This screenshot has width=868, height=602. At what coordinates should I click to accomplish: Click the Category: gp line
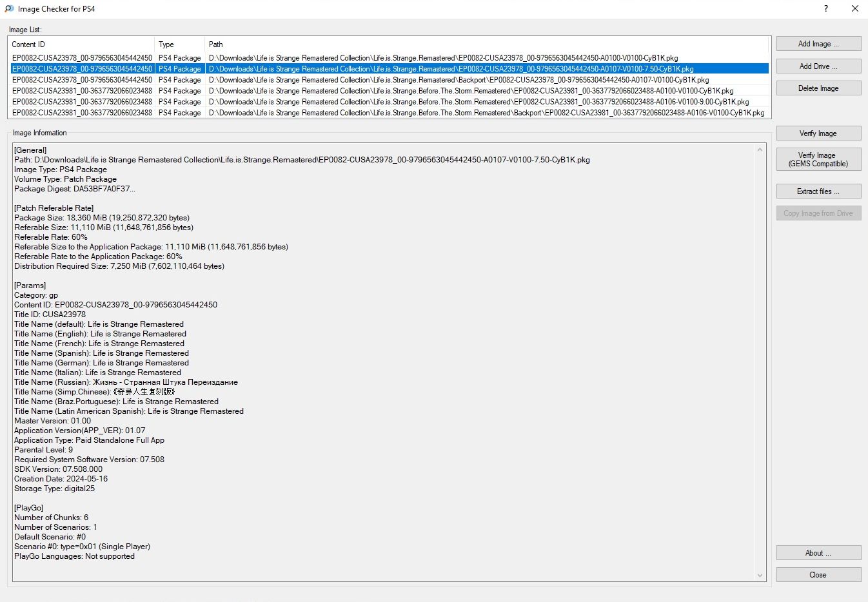point(36,295)
